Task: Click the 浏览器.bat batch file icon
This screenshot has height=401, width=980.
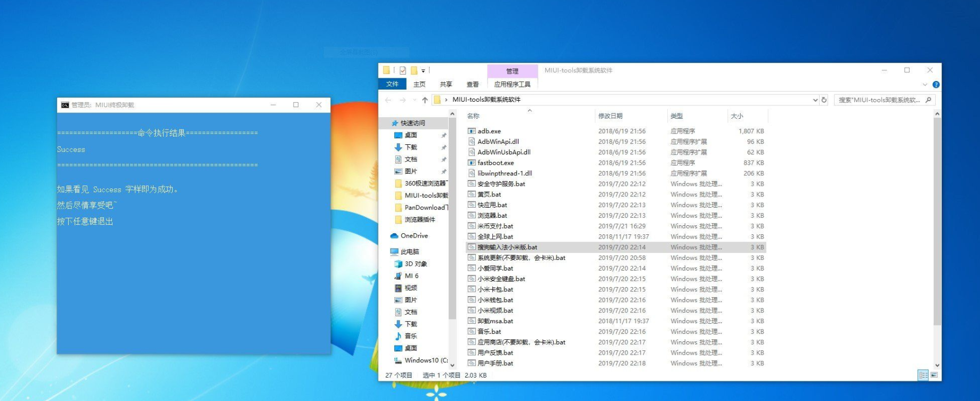Action: (472, 216)
